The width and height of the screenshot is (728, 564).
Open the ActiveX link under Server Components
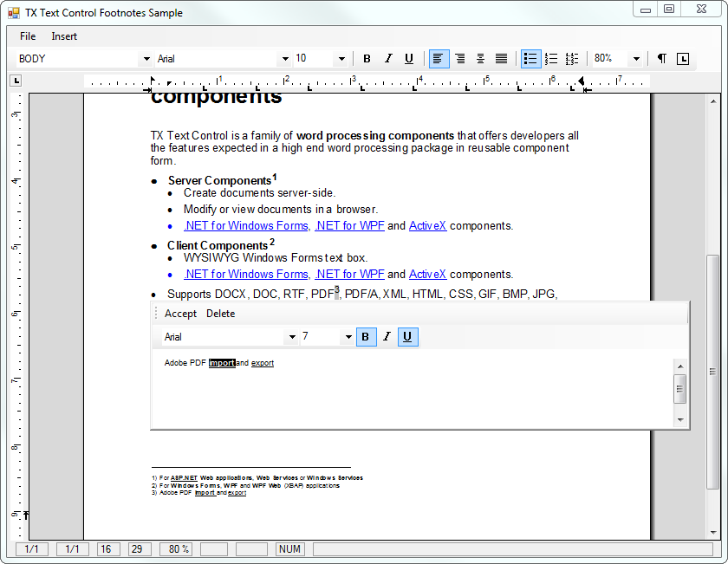pos(427,225)
